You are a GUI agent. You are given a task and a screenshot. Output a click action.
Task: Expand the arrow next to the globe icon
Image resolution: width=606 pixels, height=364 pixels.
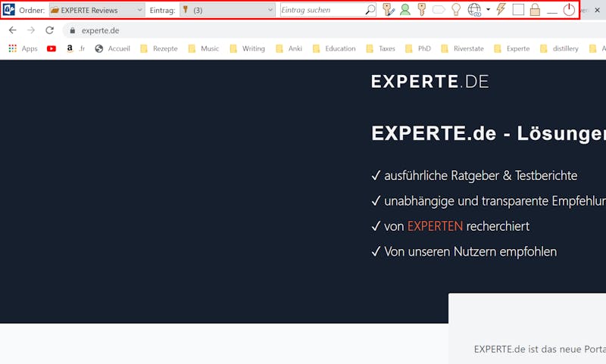coord(488,10)
